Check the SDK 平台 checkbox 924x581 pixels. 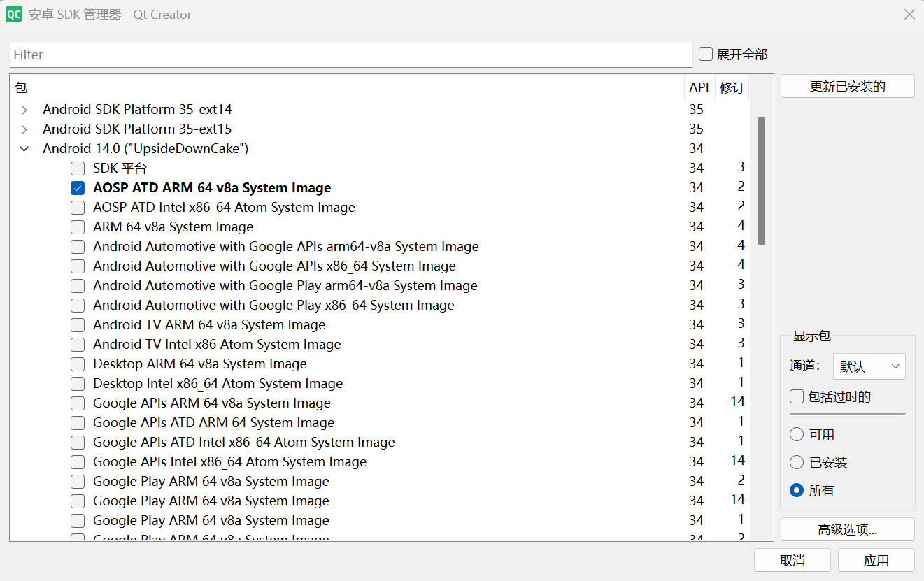(78, 168)
